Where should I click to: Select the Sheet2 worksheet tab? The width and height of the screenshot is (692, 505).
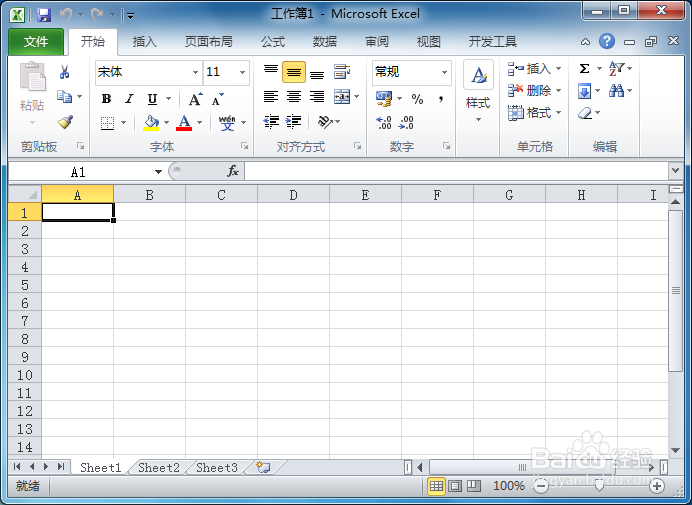click(159, 467)
